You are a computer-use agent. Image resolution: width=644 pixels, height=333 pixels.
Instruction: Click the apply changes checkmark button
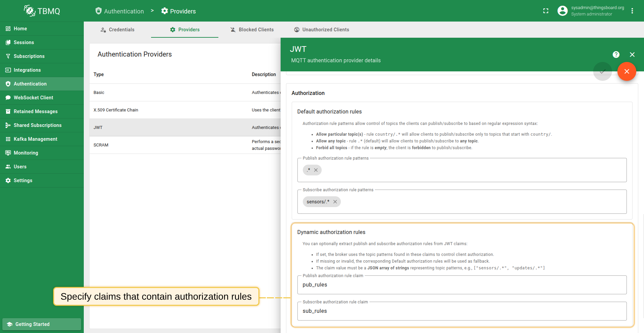coord(602,71)
